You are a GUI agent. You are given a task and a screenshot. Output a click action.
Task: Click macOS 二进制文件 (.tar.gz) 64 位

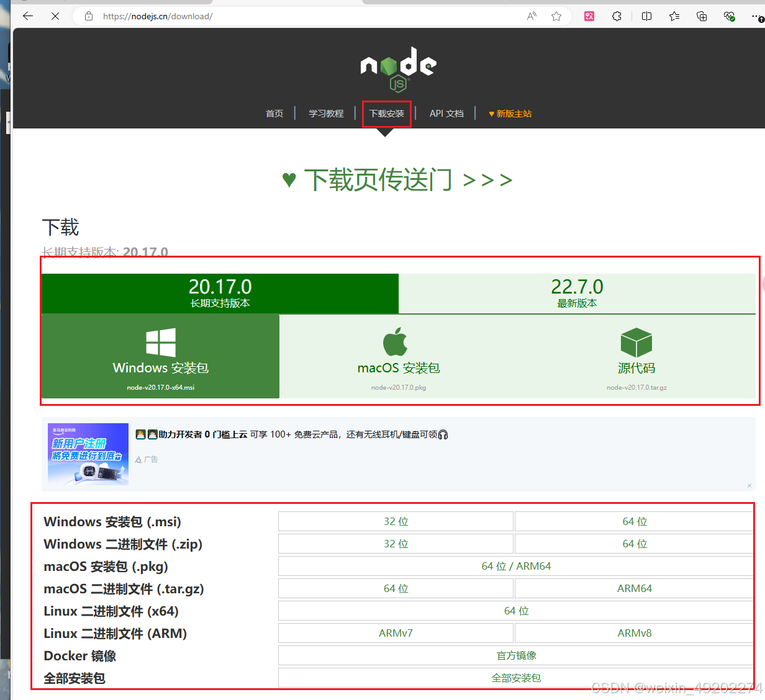point(396,588)
